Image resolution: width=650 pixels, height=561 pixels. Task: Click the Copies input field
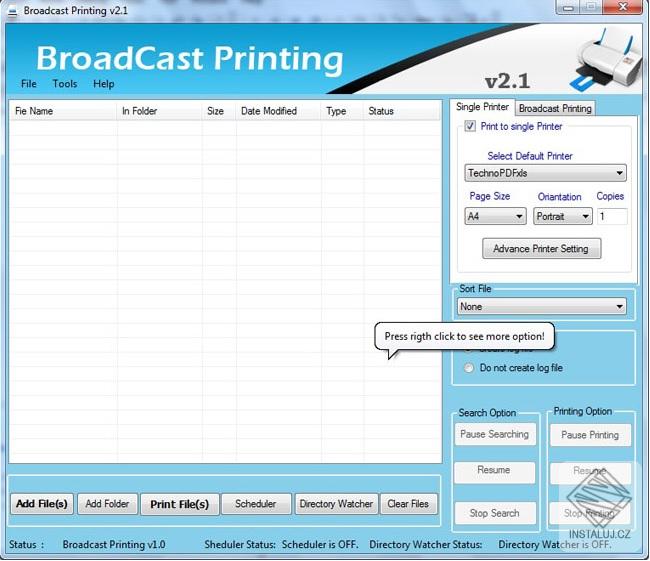612,216
